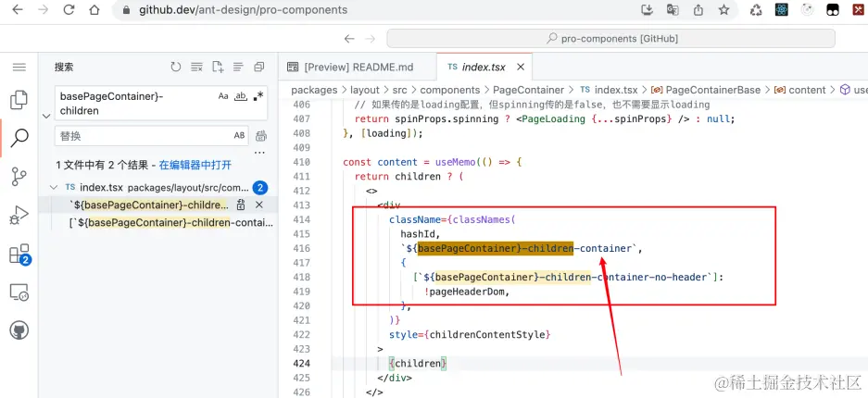This screenshot has height=398, width=868.
Task: Go to the browser home page
Action: pyautogui.click(x=94, y=10)
